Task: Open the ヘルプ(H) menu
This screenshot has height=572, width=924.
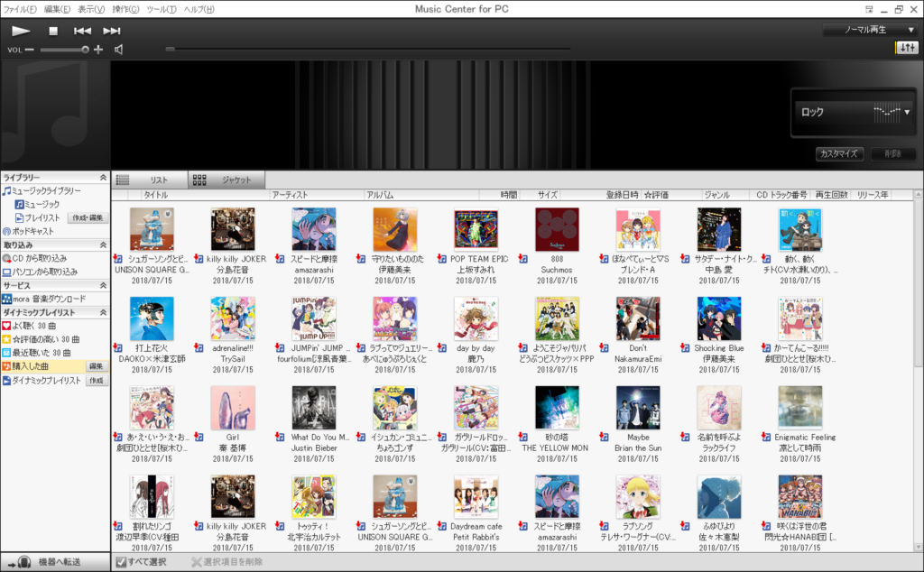Action: [199, 9]
